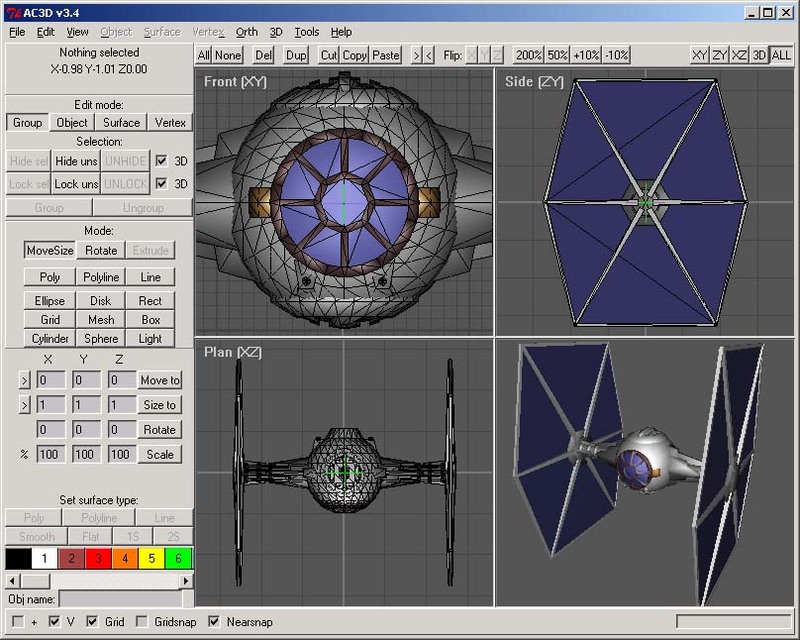Click the Paste toolbar button
Screen dimensions: 800x640
(386, 55)
